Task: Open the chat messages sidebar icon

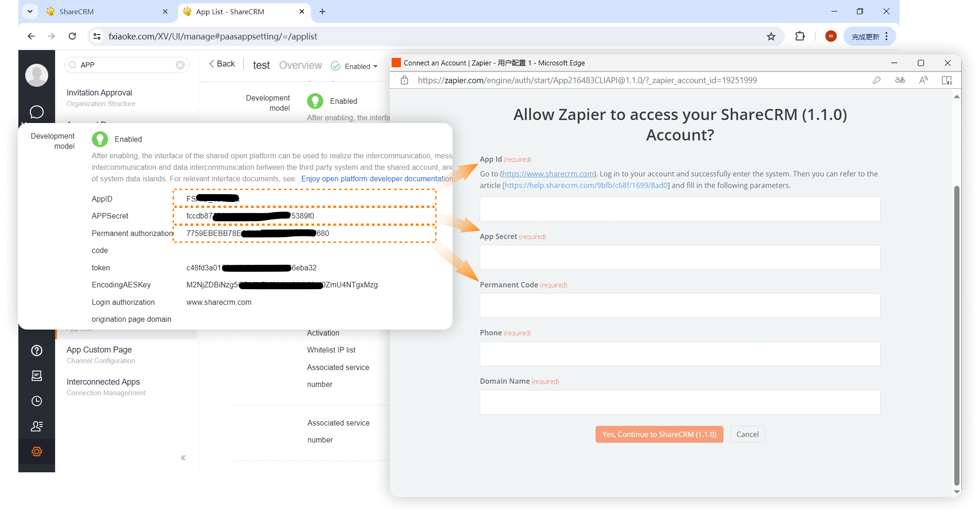Action: click(37, 112)
